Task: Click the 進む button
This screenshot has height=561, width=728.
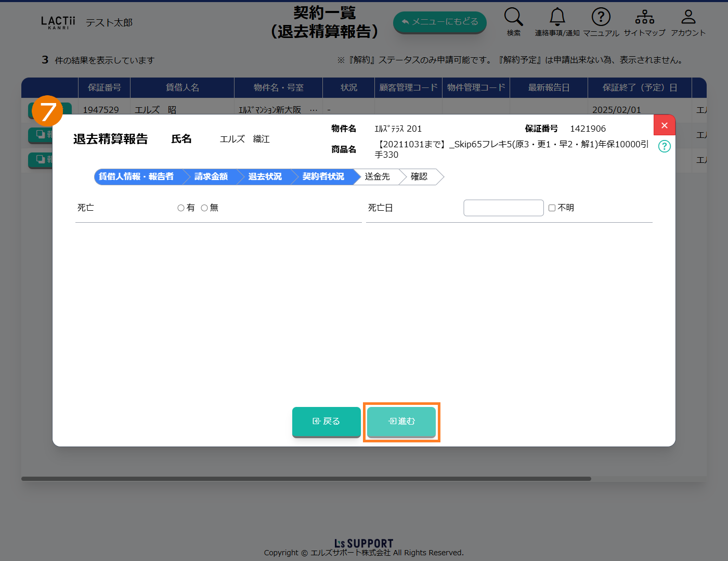Action: click(401, 422)
